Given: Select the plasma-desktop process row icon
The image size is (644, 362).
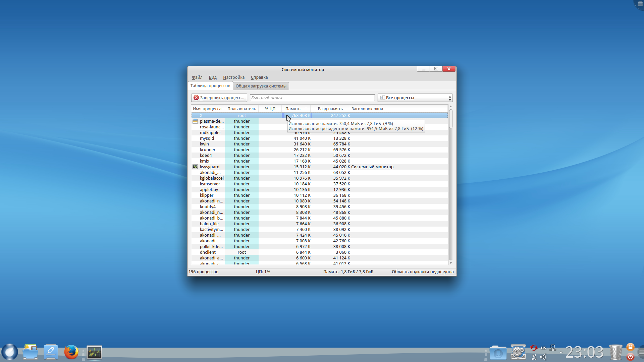Looking at the screenshot, I should point(195,121).
